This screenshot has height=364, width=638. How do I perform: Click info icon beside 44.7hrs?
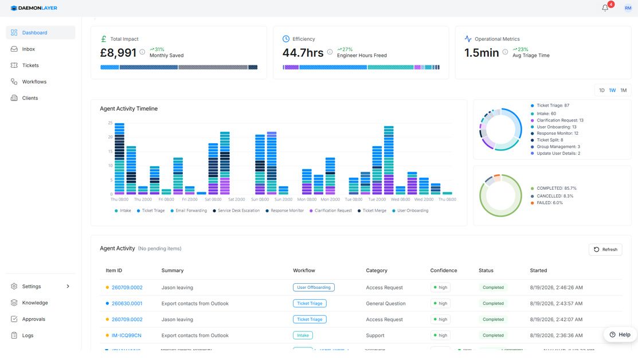(330, 52)
